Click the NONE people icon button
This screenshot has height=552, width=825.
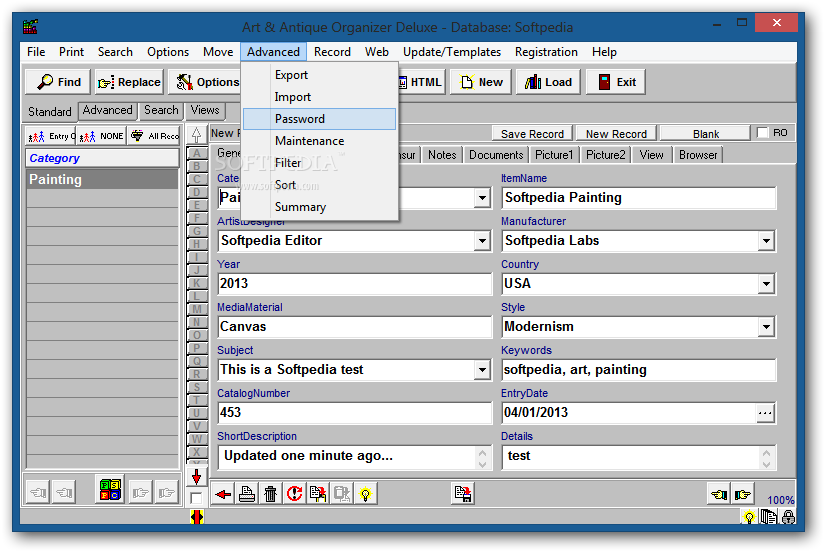point(102,136)
